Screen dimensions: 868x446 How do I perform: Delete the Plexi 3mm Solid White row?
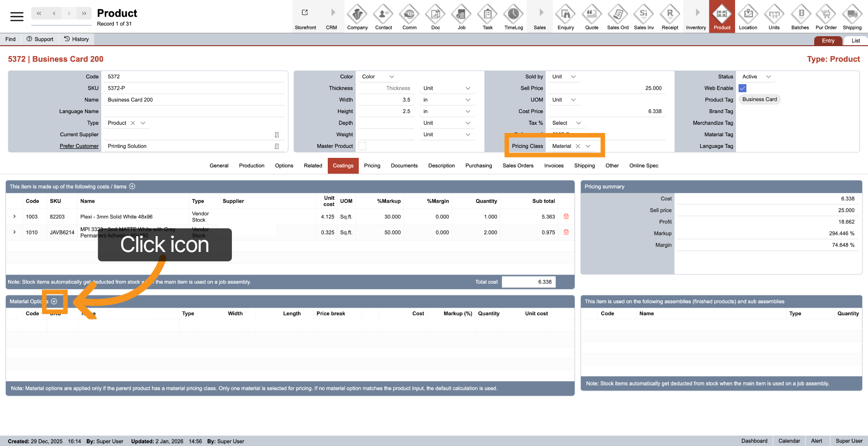[566, 217]
